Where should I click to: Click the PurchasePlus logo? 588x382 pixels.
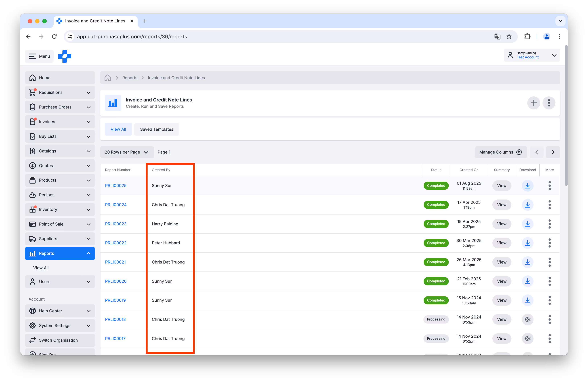pos(64,56)
